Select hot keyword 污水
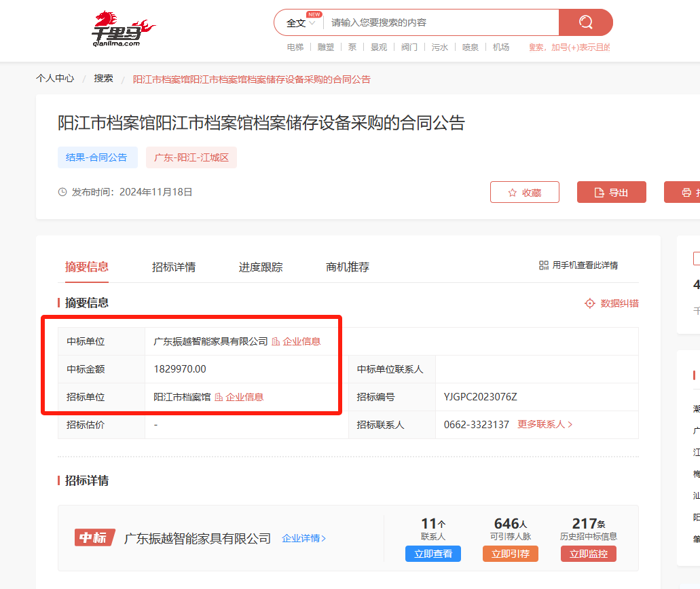The image size is (700, 589). [x=439, y=47]
